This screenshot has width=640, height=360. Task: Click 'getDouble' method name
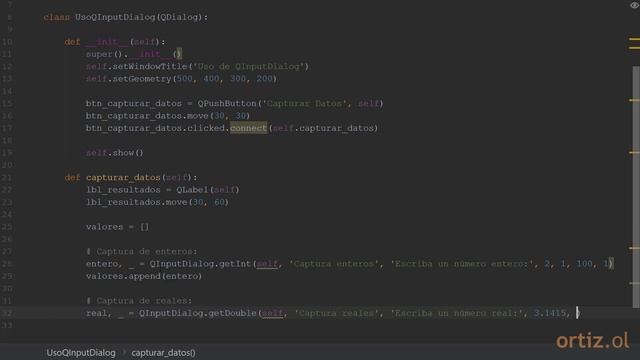click(x=232, y=313)
